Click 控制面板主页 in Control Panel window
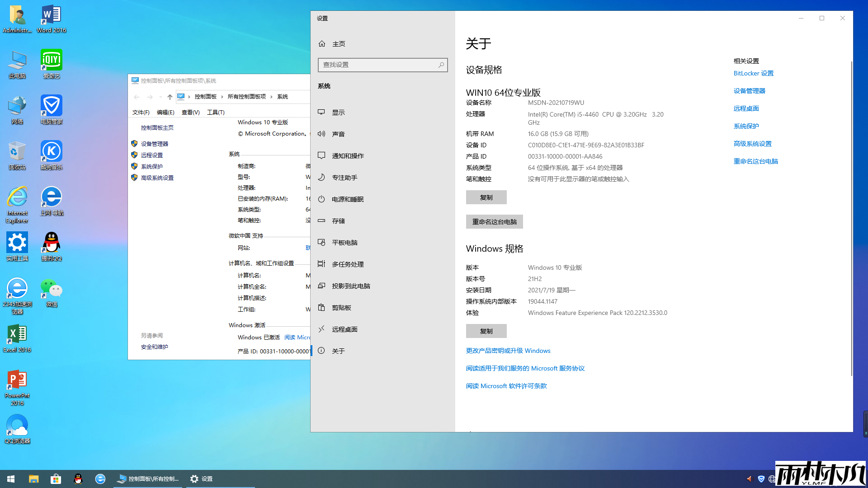The height and width of the screenshot is (488, 868). coord(157,128)
